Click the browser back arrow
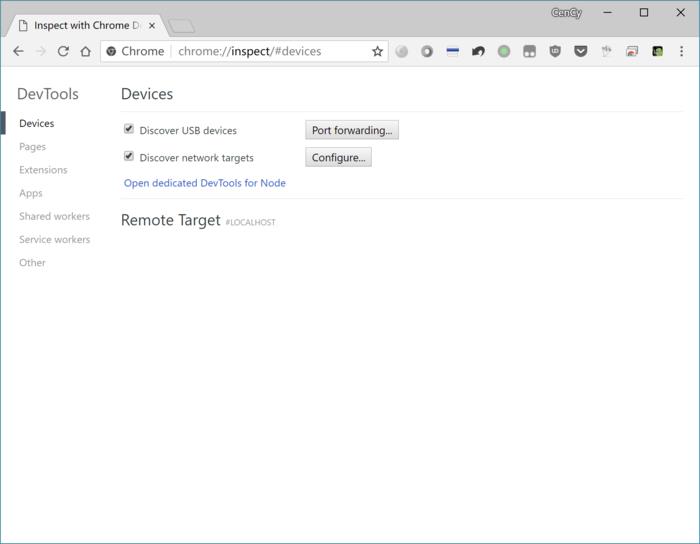The width and height of the screenshot is (700, 544). click(18, 51)
